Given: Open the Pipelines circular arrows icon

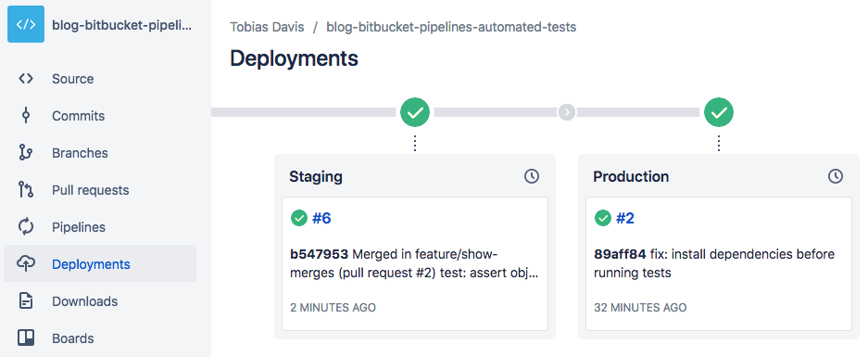Looking at the screenshot, I should 26,227.
